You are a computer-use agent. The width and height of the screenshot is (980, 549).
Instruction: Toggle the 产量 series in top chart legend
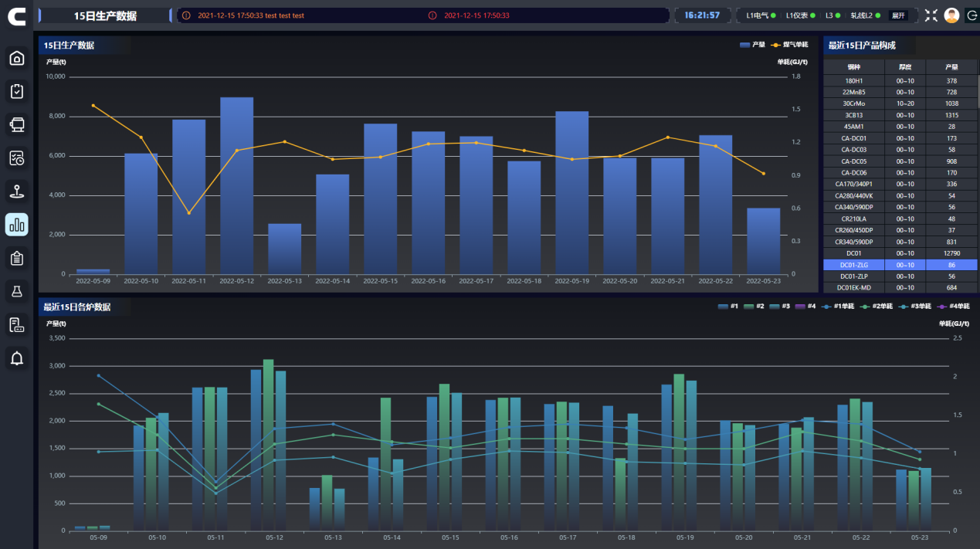[x=751, y=45]
